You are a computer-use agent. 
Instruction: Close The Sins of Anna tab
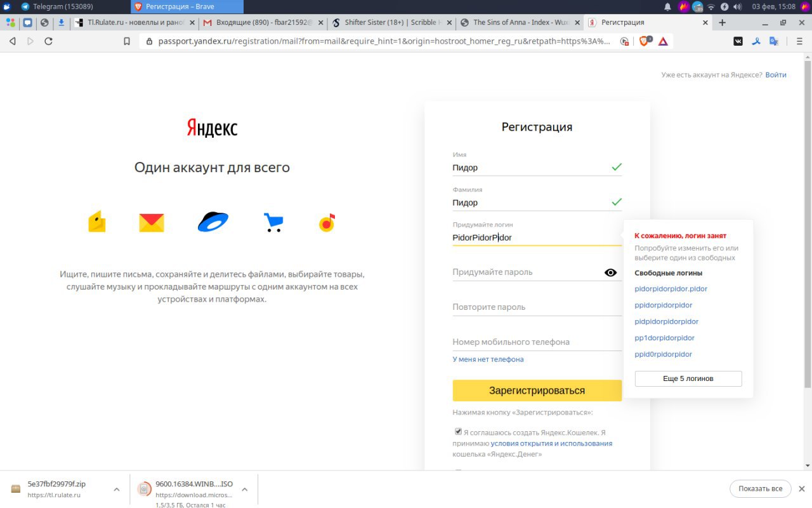(576, 22)
